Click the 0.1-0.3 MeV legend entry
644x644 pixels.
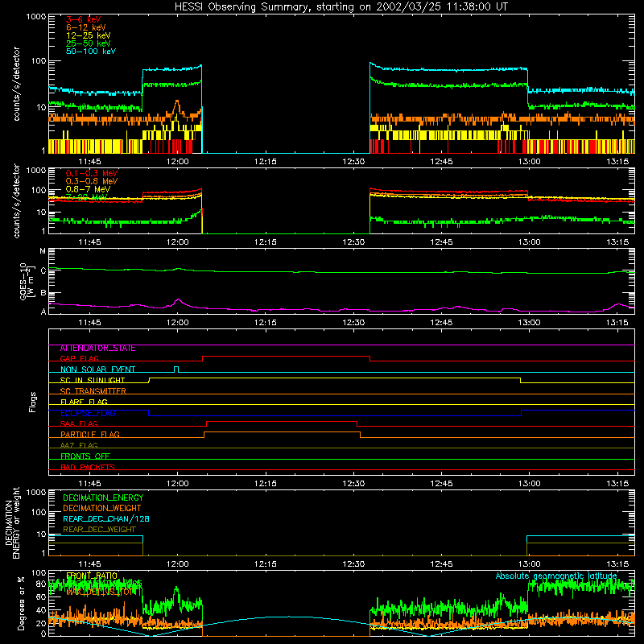coord(92,173)
